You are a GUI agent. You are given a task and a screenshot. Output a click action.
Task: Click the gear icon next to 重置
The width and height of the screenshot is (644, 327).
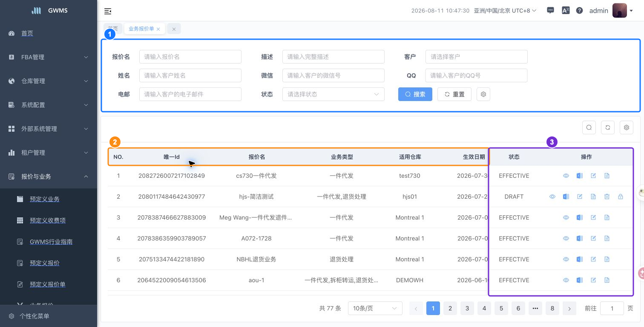click(483, 94)
